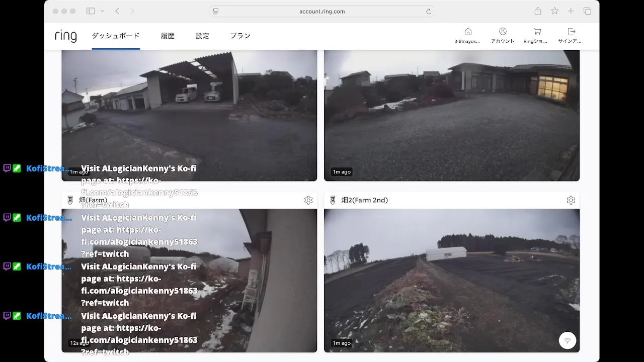The width and height of the screenshot is (644, 362).
Task: Open settings gear for 畑(Farm) camera
Action: pyautogui.click(x=308, y=200)
